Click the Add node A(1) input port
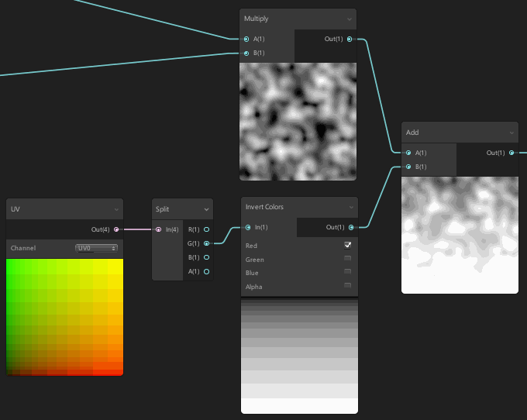527x420 pixels. 408,153
